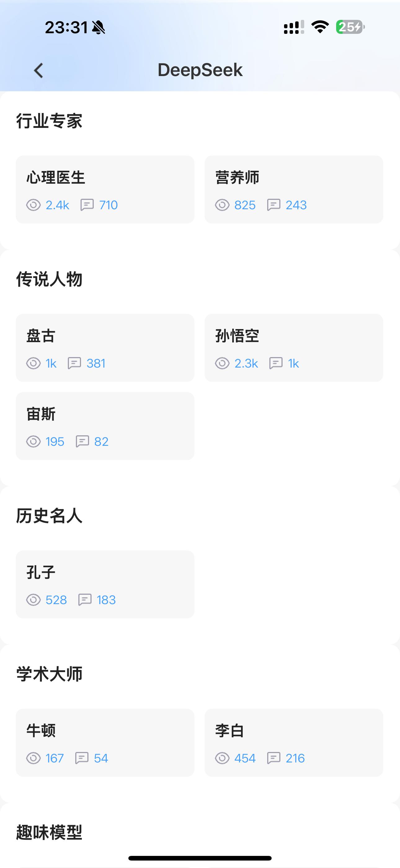Tap the comment icon on 盘古 card
400x868 pixels.
pos(74,363)
